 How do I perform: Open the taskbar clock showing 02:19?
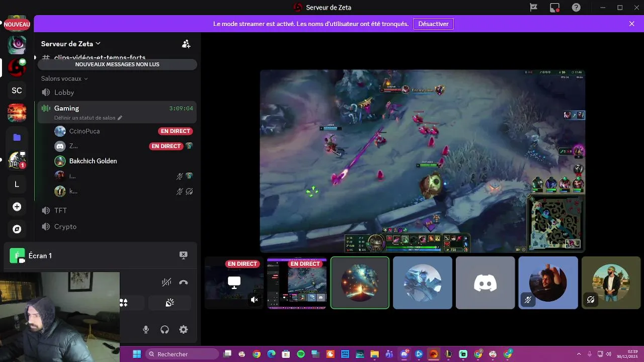point(627,354)
